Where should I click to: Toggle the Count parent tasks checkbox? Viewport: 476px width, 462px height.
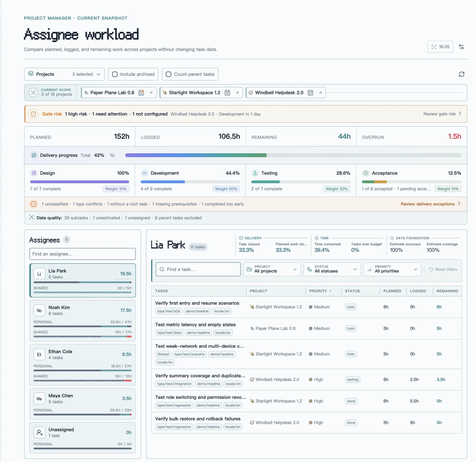click(x=168, y=74)
